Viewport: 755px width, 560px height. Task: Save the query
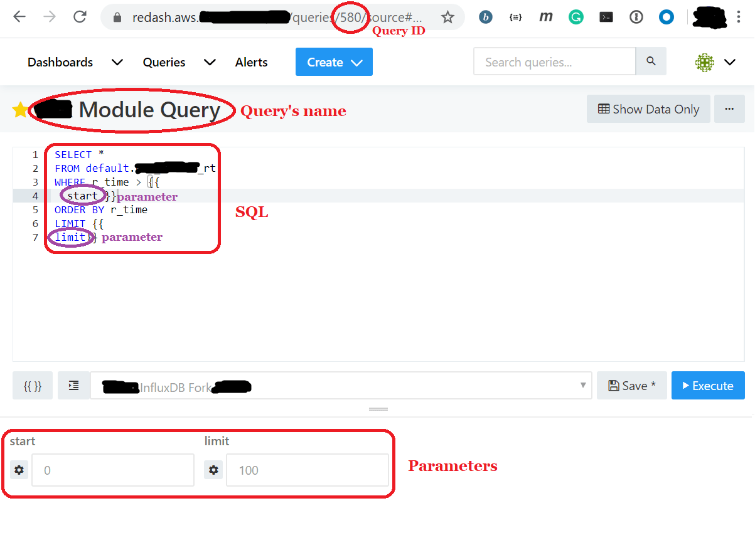click(x=631, y=386)
